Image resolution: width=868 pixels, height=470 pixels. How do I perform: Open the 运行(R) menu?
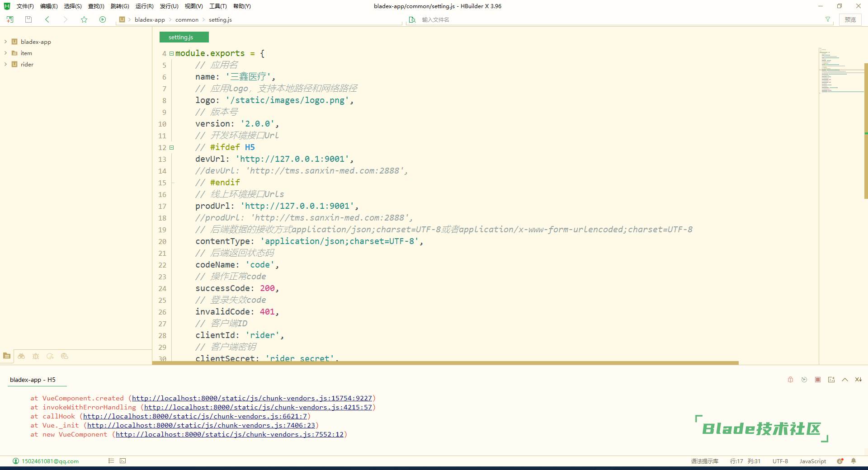point(145,6)
